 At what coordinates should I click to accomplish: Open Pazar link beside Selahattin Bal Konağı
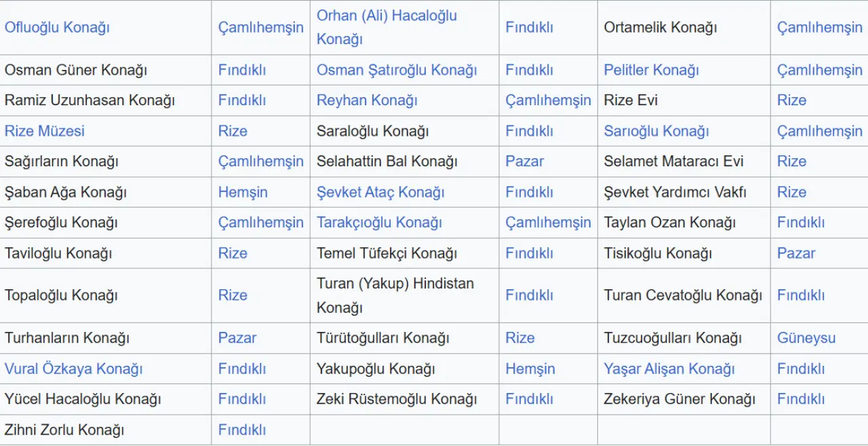tap(525, 162)
